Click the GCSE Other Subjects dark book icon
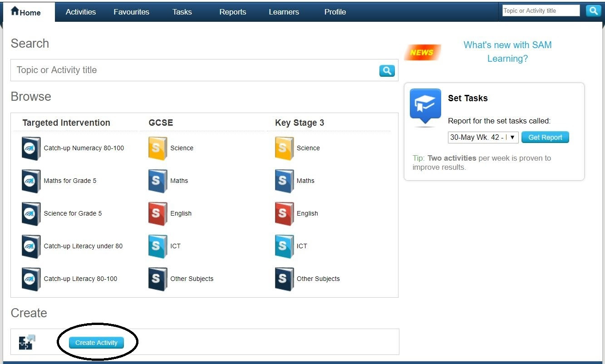 tap(157, 279)
